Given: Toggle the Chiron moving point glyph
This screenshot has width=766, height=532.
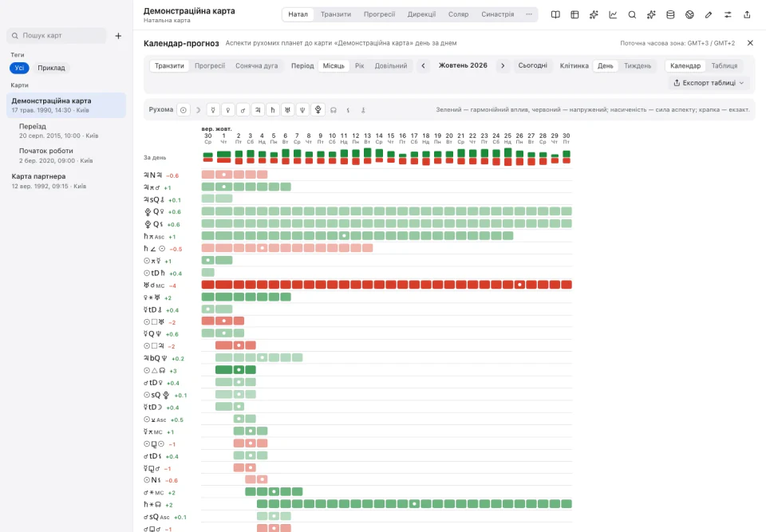Looking at the screenshot, I should tap(363, 110).
